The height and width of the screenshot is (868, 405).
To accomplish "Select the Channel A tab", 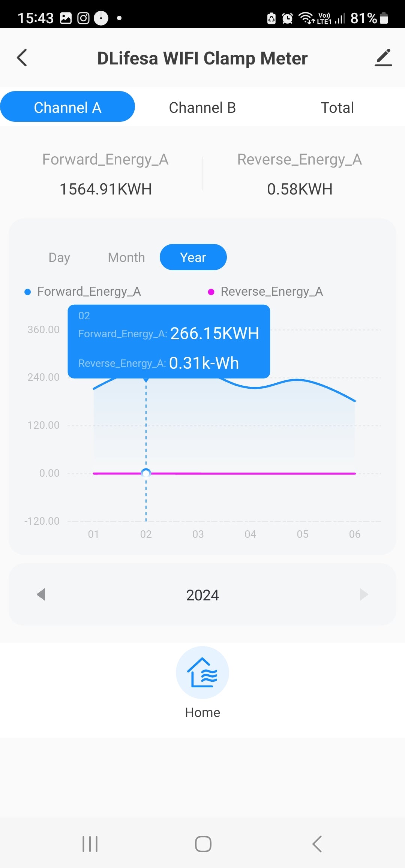I will 67,107.
